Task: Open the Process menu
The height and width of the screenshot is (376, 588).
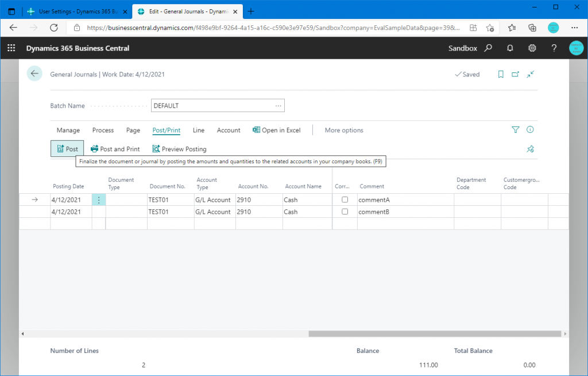Action: (x=103, y=131)
